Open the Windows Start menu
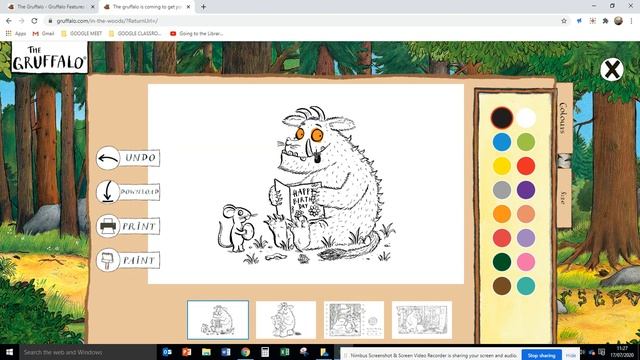Screen dimensions: 640x360 point(9,352)
